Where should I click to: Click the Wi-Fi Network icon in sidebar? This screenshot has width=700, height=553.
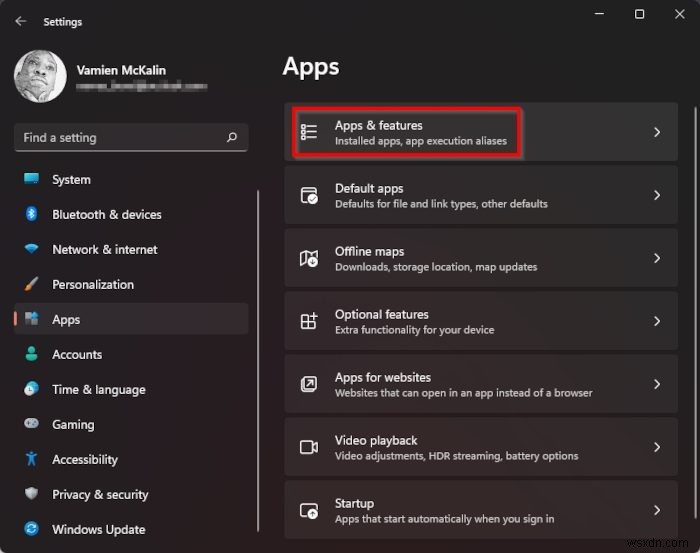point(31,249)
